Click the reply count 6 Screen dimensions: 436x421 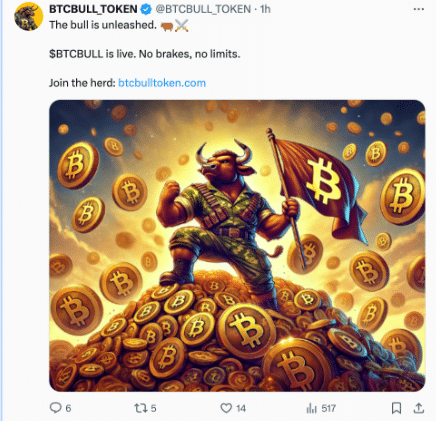pos(68,408)
